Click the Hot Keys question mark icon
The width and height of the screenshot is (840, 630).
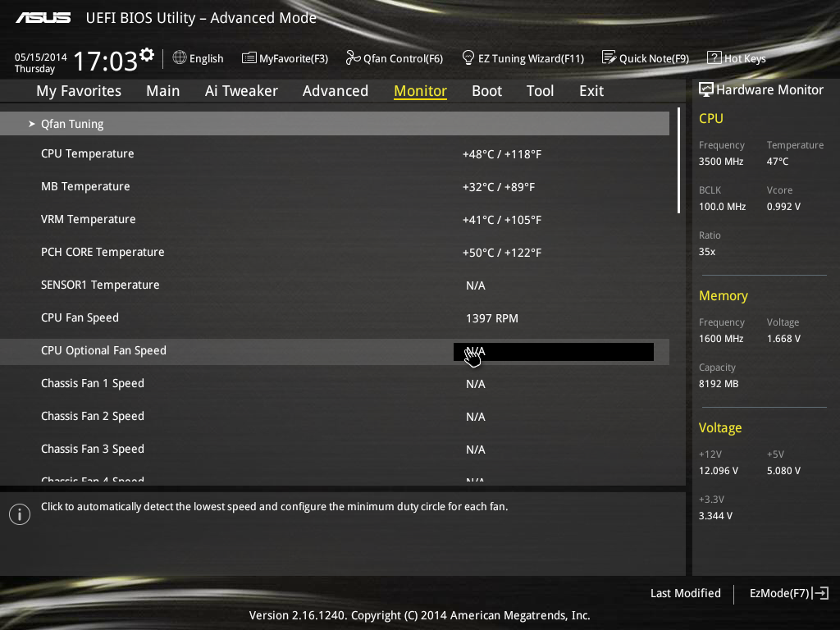coord(714,57)
